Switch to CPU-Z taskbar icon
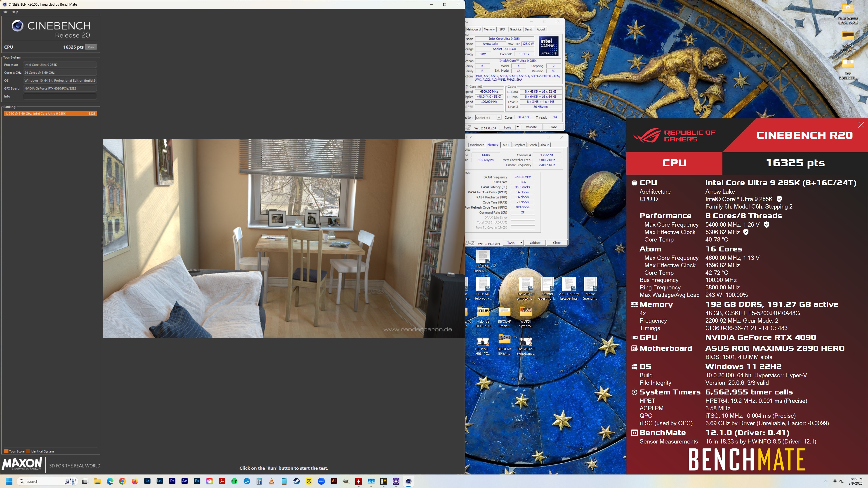 [396, 481]
